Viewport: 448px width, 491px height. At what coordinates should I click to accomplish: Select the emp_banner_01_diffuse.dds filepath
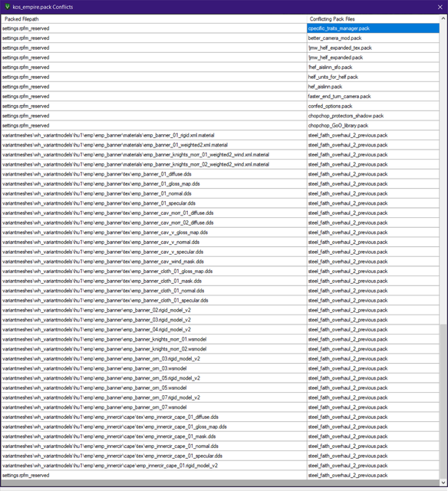click(153, 174)
